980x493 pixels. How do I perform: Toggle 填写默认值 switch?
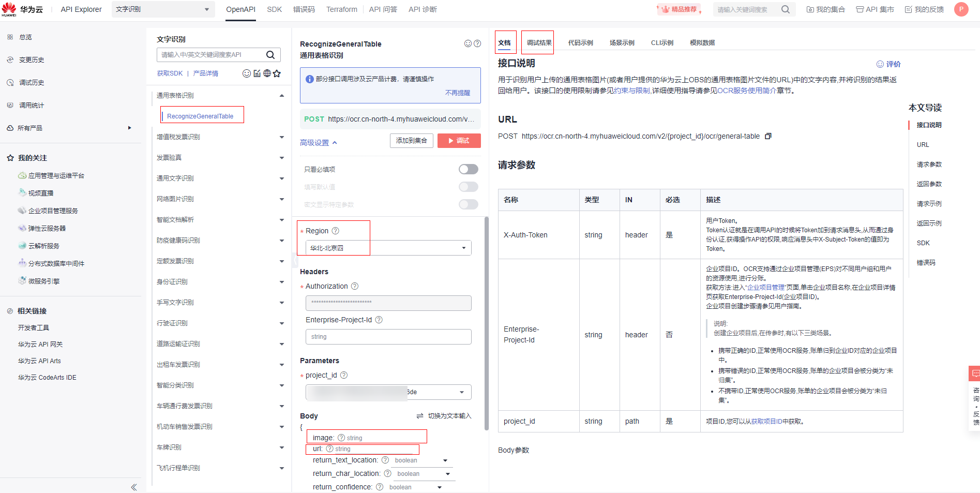click(469, 187)
